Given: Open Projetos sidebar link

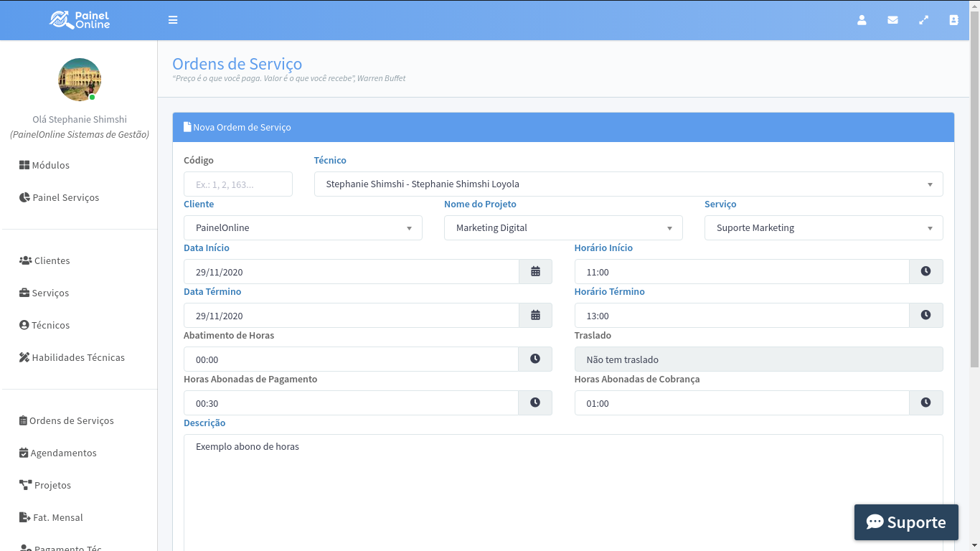Looking at the screenshot, I should tap(45, 485).
